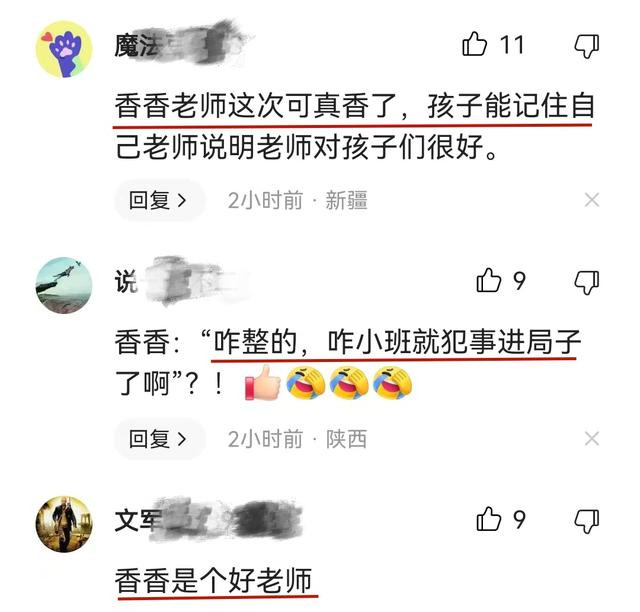Dislike the 香香是个好老师 comment
Screen dimensions: 640x612
point(587,521)
